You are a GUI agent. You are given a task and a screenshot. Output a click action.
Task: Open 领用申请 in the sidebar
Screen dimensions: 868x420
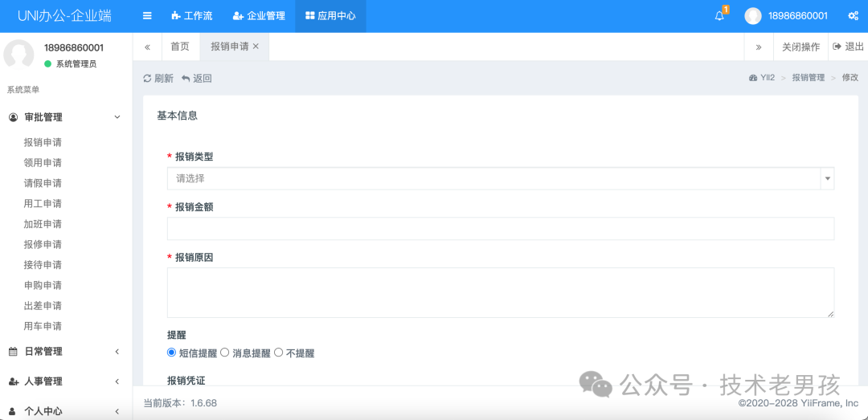click(43, 163)
